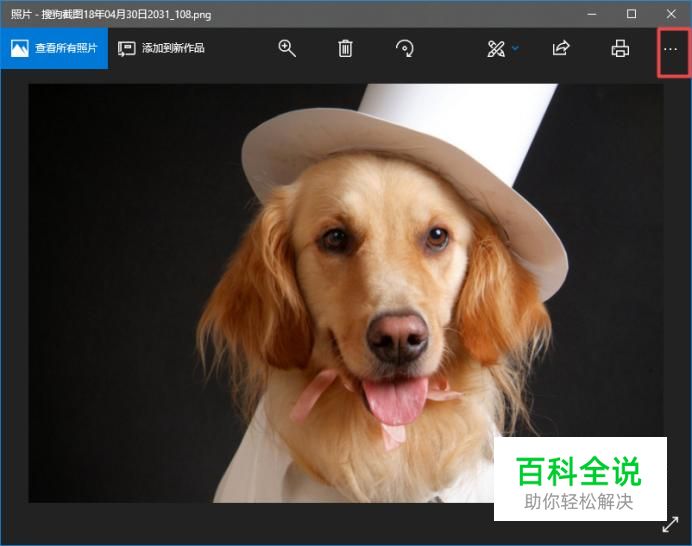The width and height of the screenshot is (692, 546).
Task: Share the photo via the share icon
Action: tap(561, 48)
